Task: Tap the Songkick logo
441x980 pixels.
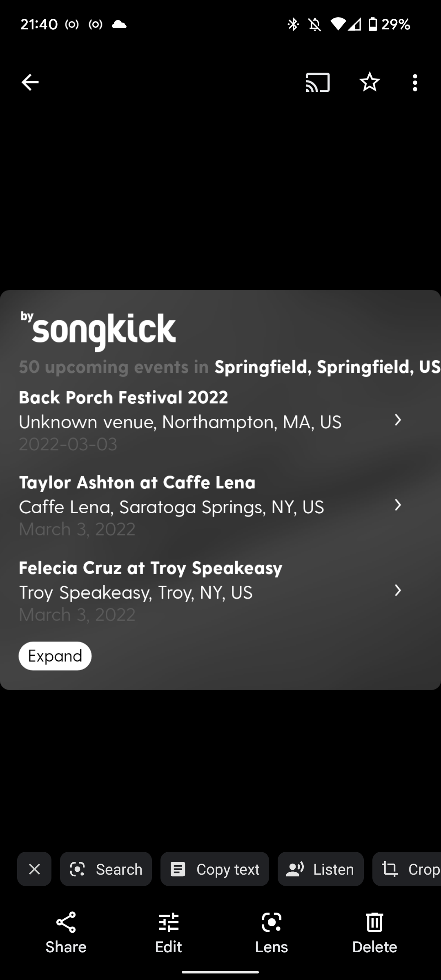Action: coord(98,329)
